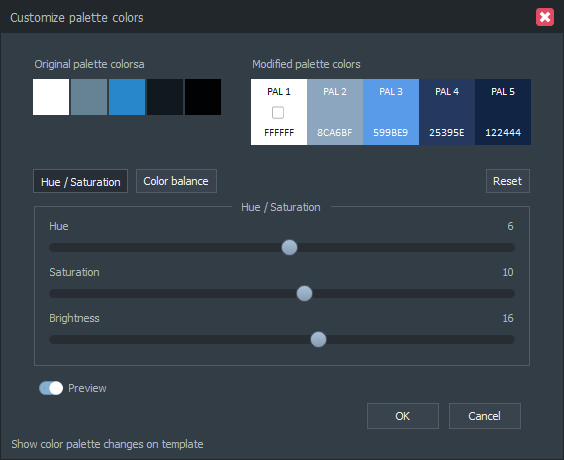This screenshot has height=460, width=564.
Task: Switch to the Hue / Saturation tab
Action: click(x=81, y=181)
